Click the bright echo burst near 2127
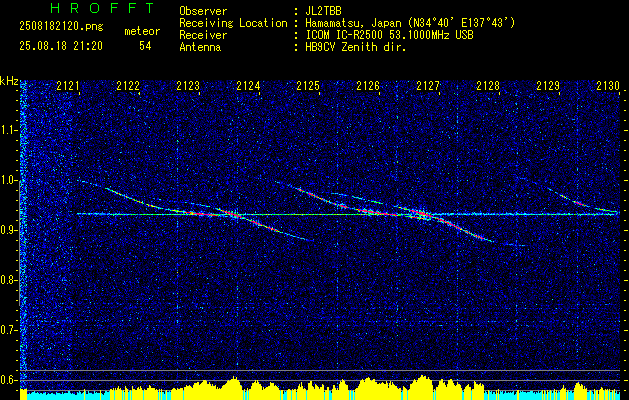 (421, 215)
